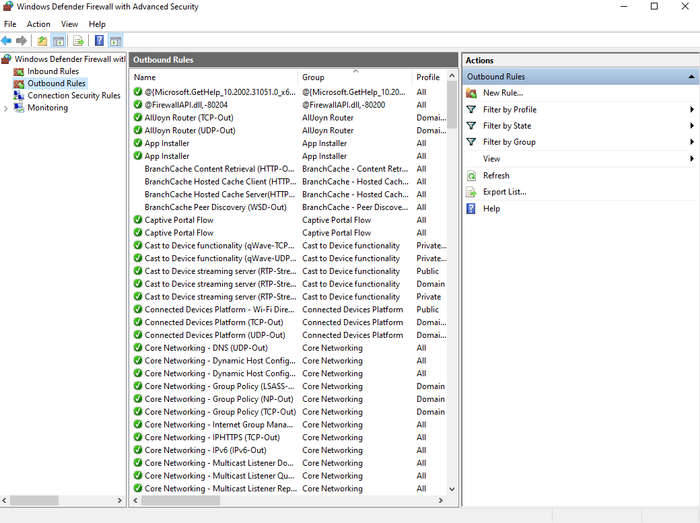
Task: Click the Filter by Group funnel icon
Action: pos(471,142)
